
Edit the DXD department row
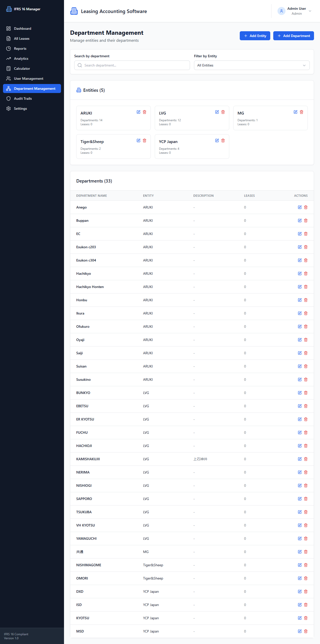(300, 591)
